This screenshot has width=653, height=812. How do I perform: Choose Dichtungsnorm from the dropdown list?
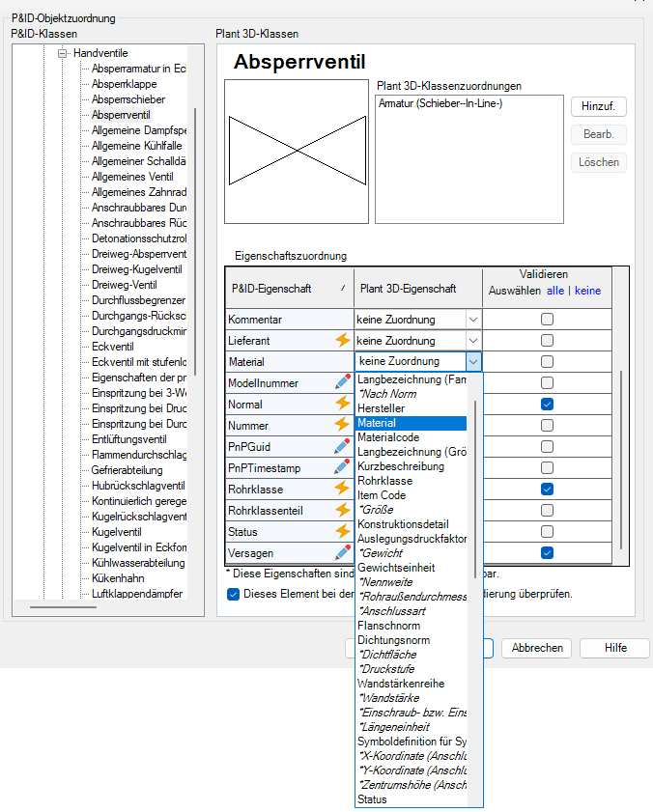pyautogui.click(x=412, y=640)
